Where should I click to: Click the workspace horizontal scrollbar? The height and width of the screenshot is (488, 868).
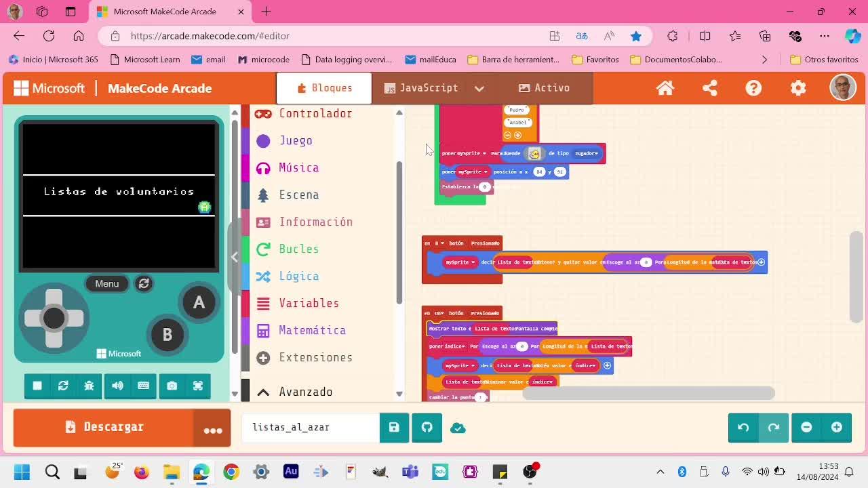click(648, 393)
